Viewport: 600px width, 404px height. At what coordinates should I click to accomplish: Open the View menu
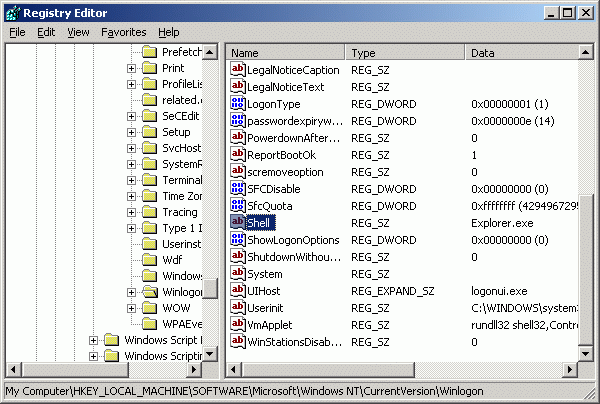78,32
